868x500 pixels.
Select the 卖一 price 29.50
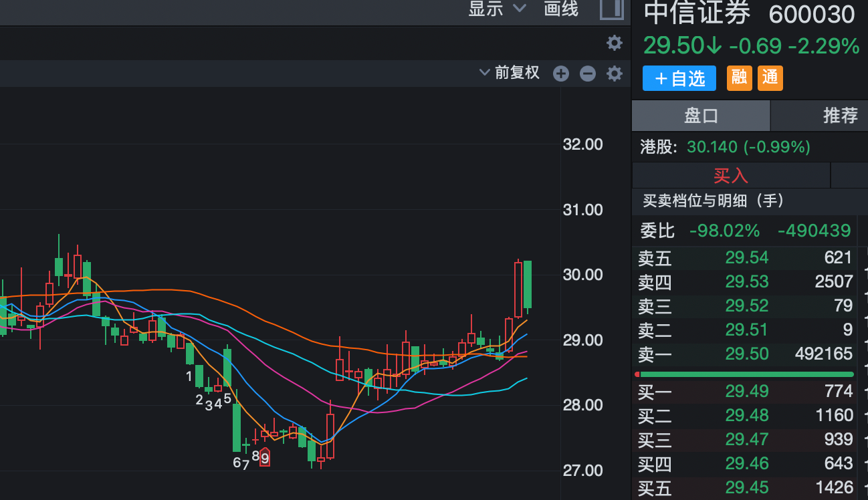pos(747,354)
